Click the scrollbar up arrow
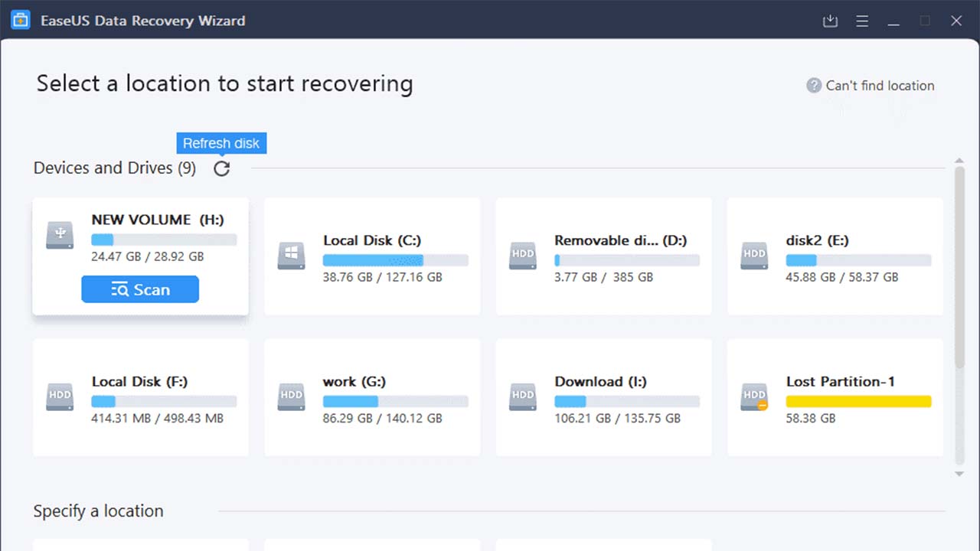 tap(959, 161)
